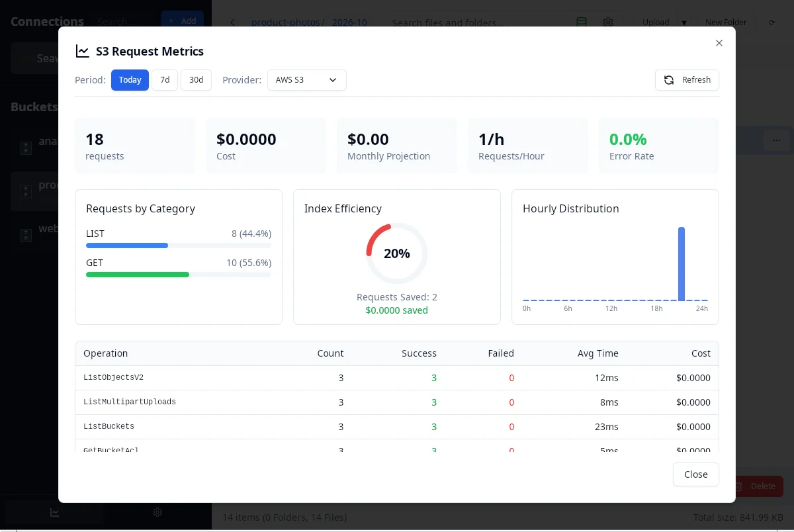Image resolution: width=794 pixels, height=532 pixels.
Task: Click the Refresh button's circular arrows icon
Action: coord(669,80)
